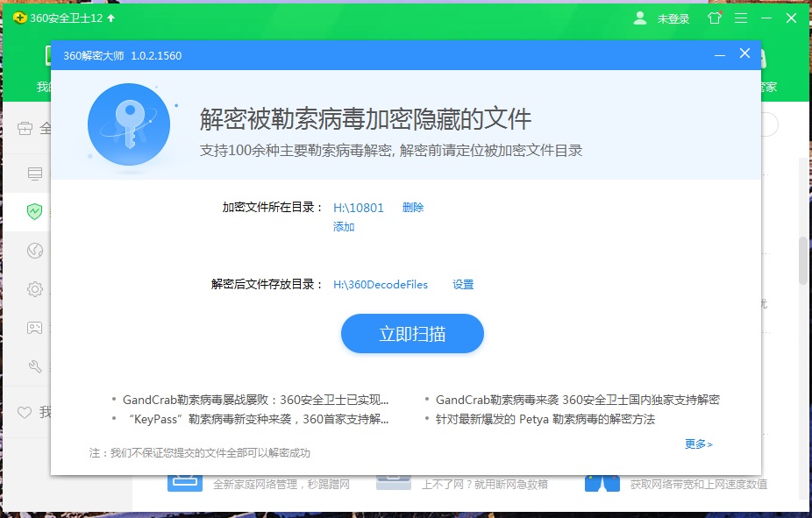Open 全新家庭网络管理，秒踢蹭网 entry

point(281,485)
